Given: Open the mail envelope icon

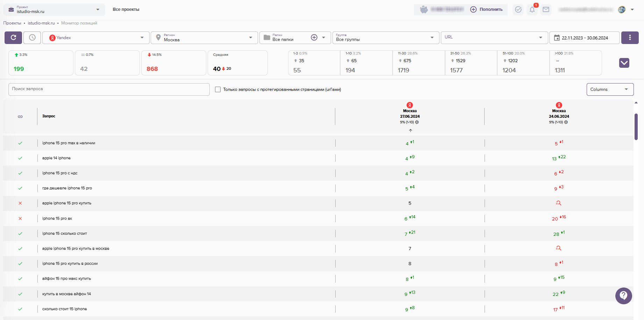Looking at the screenshot, I should pyautogui.click(x=546, y=9).
